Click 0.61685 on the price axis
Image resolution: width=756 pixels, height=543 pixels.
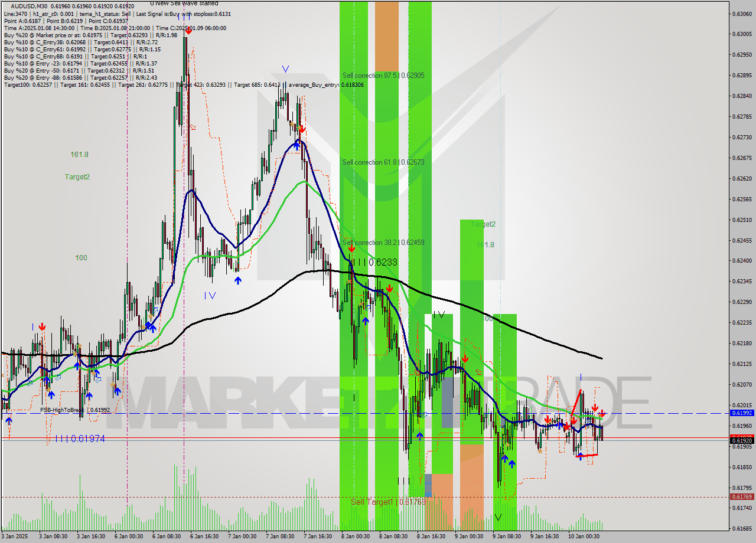[x=742, y=528]
